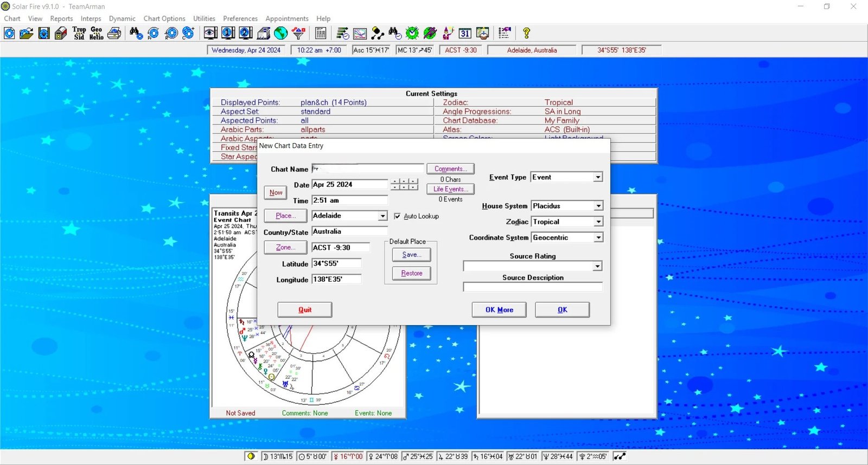Toggle the Geo/Helio toolbar button
Image resolution: width=868 pixels, height=465 pixels.
(x=97, y=34)
